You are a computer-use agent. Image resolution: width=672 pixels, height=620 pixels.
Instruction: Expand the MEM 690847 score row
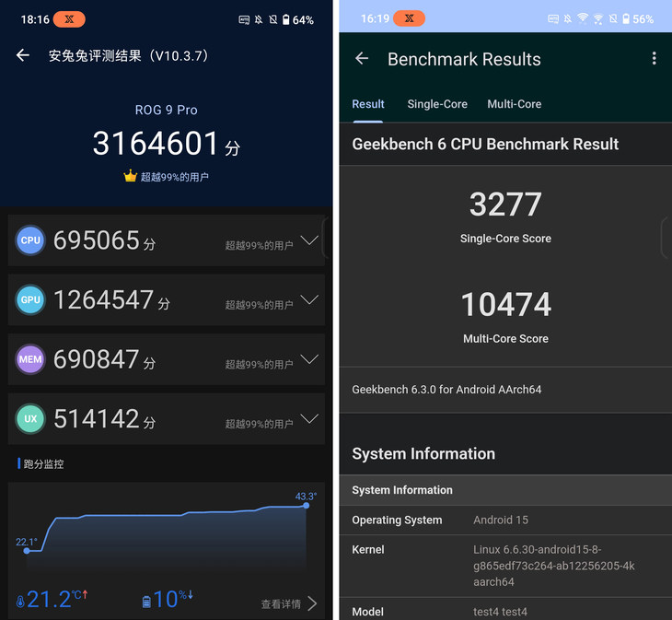pos(309,359)
